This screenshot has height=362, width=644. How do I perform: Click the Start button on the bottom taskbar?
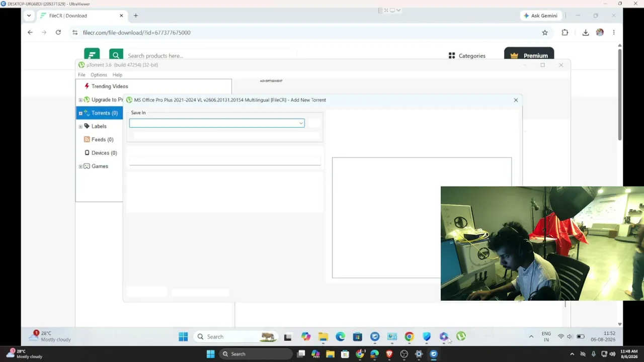[210, 354]
